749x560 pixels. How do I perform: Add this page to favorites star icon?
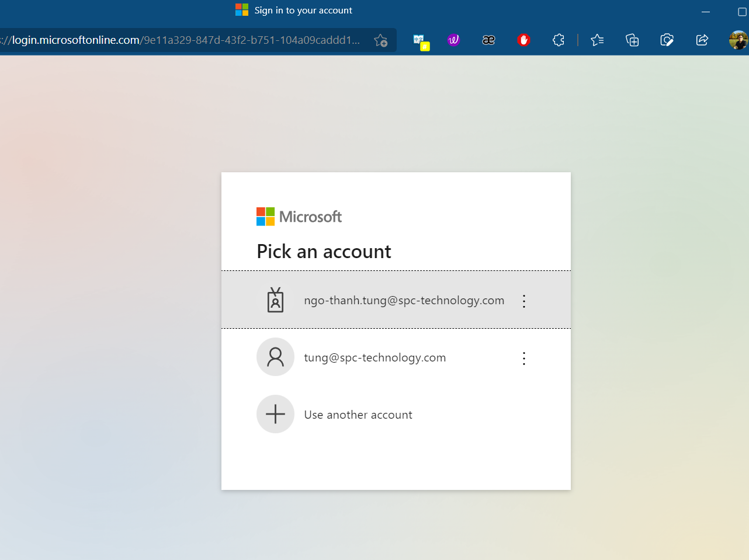(x=380, y=40)
